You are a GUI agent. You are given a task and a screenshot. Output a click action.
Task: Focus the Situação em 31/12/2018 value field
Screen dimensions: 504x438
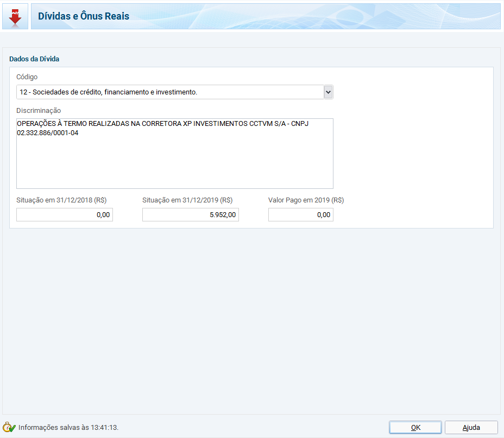(x=65, y=215)
